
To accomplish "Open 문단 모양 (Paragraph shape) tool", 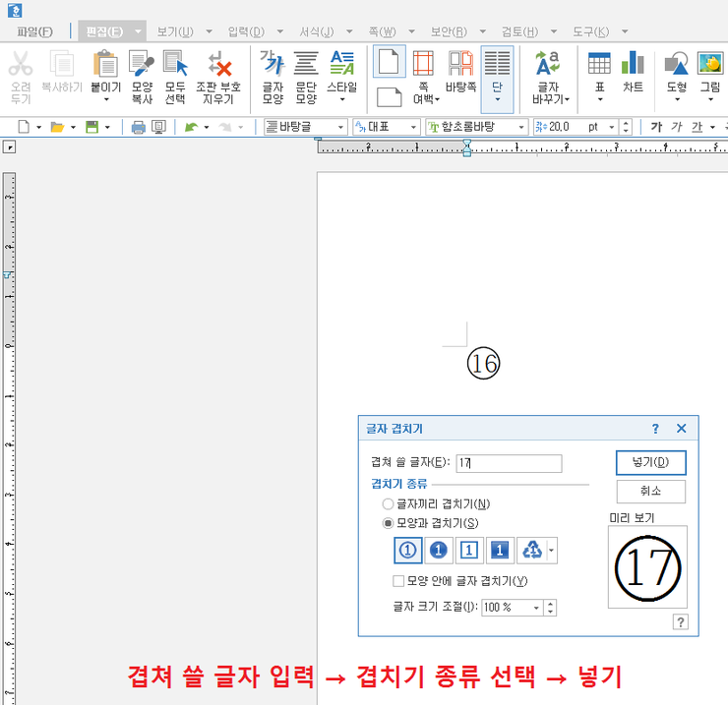I will pyautogui.click(x=306, y=65).
